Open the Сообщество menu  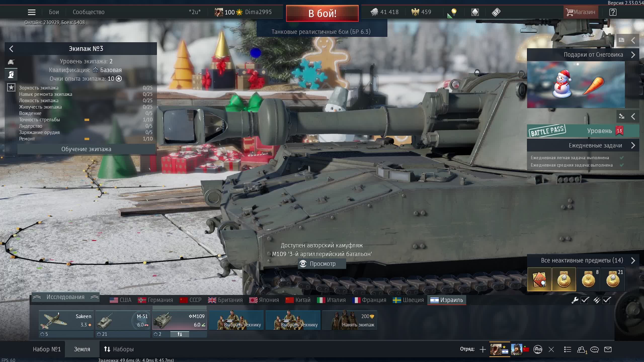tap(88, 12)
